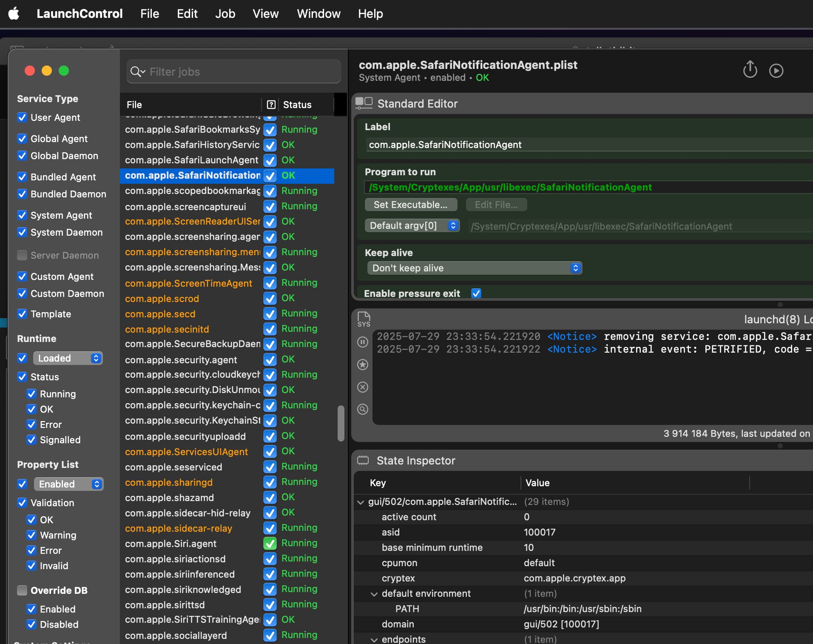Pause the launchd log output
Viewport: 813px width, 644px height.
click(362, 342)
